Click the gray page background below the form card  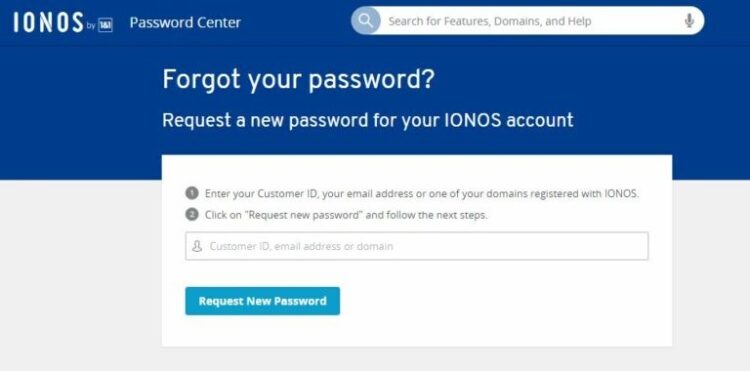(416, 359)
